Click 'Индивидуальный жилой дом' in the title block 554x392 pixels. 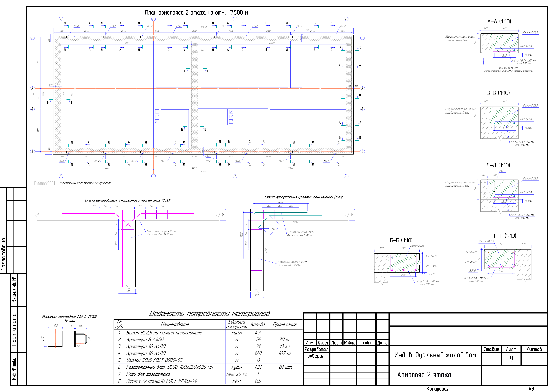[x=435, y=355]
